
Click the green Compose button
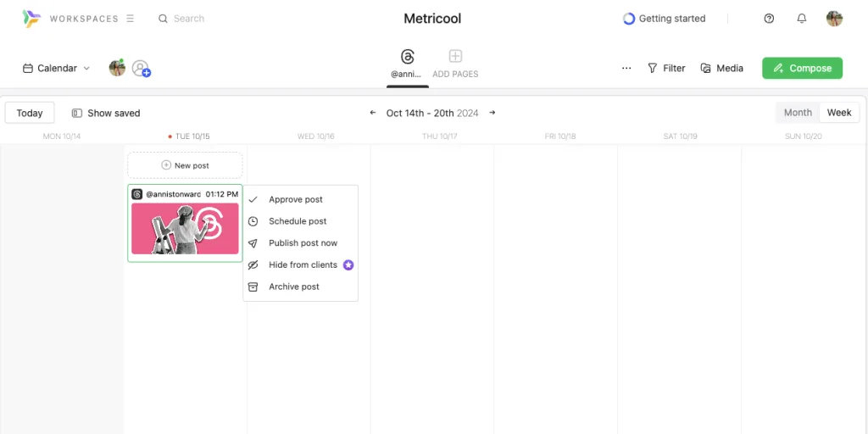[802, 68]
